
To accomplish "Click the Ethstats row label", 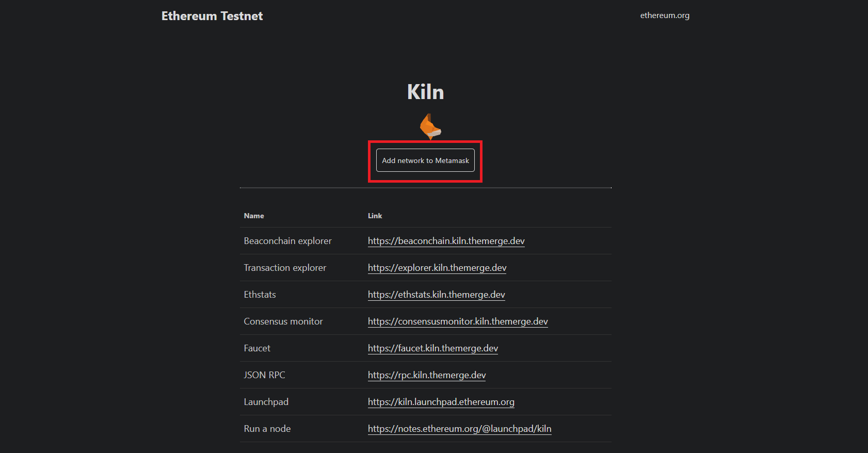I will pos(260,295).
